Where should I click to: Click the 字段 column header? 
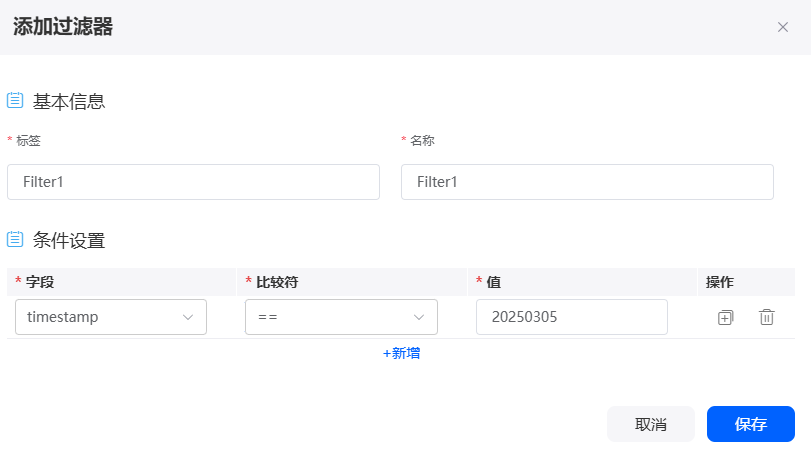pyautogui.click(x=40, y=282)
